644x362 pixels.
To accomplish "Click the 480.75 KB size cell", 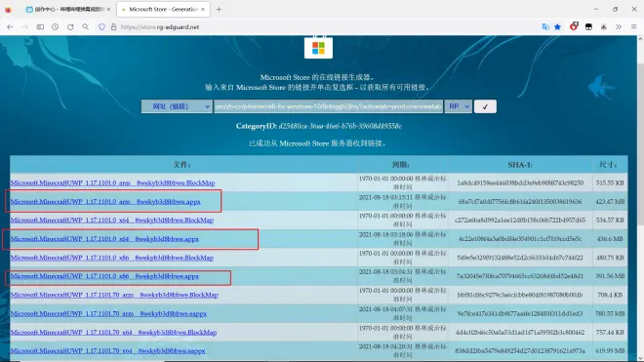I will [610, 258].
